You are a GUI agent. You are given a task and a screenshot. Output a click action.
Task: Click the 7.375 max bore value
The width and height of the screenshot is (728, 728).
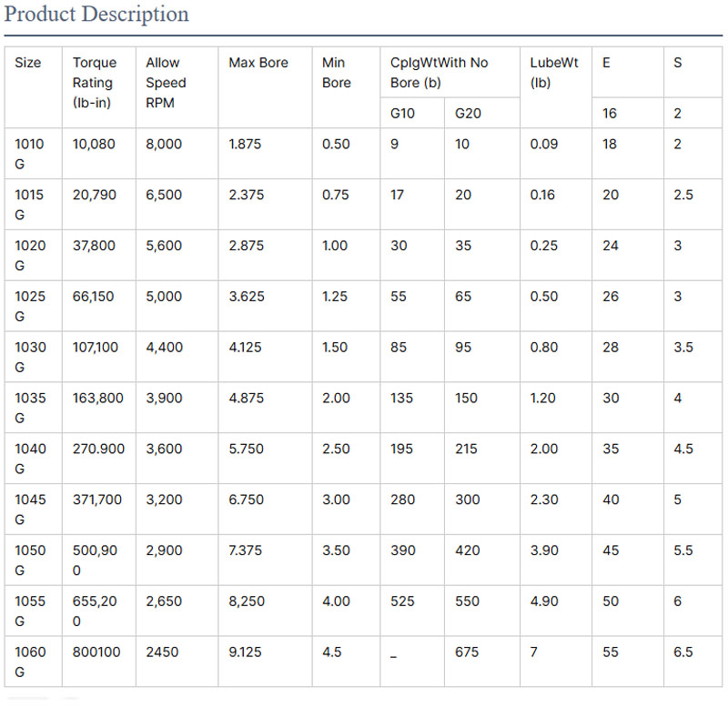246,551
